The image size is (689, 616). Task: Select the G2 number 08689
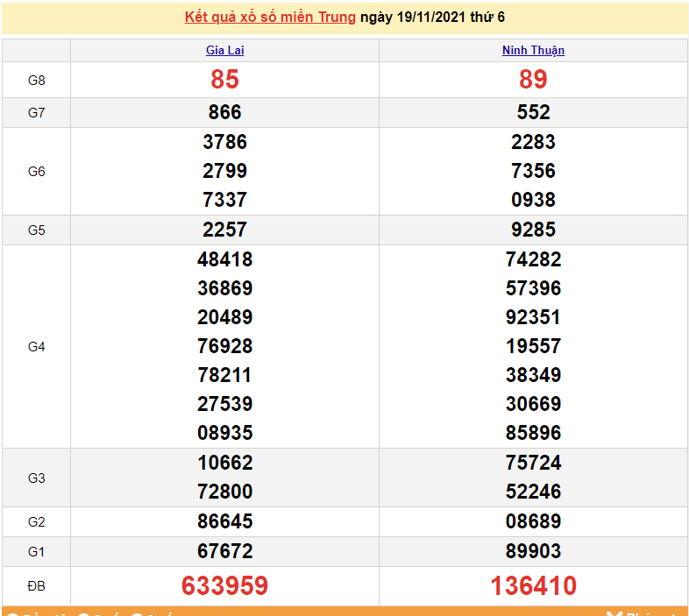click(533, 521)
